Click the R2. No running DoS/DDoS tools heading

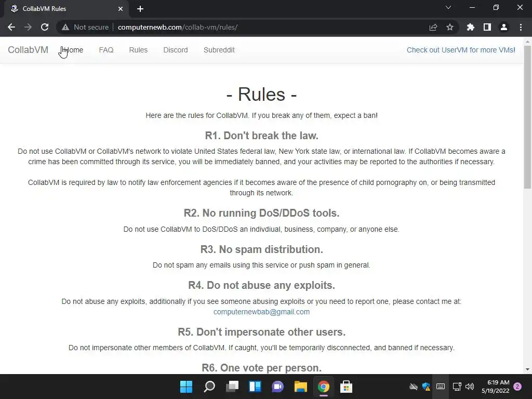(x=262, y=213)
